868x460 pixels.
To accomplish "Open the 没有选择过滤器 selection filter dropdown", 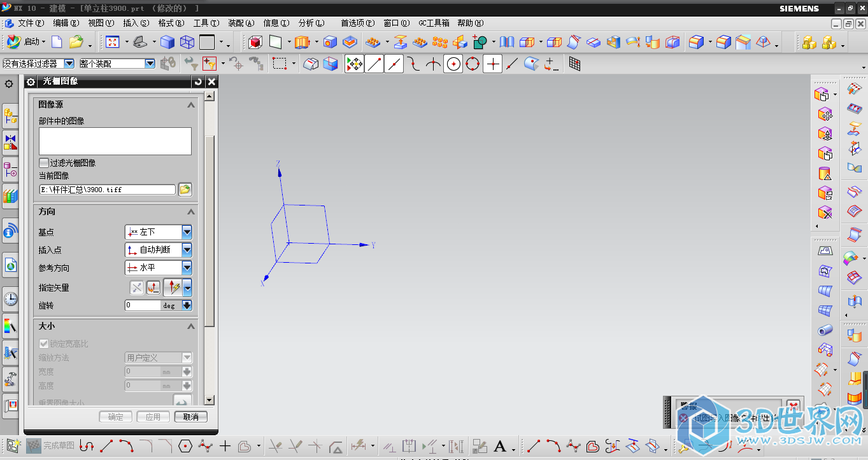I will tap(38, 64).
